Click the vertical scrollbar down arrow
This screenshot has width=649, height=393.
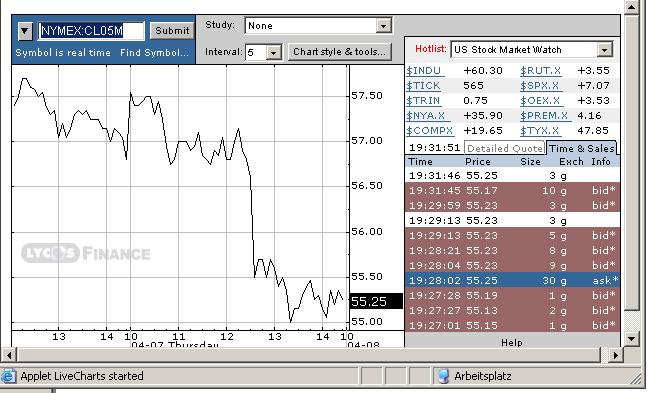(x=632, y=338)
